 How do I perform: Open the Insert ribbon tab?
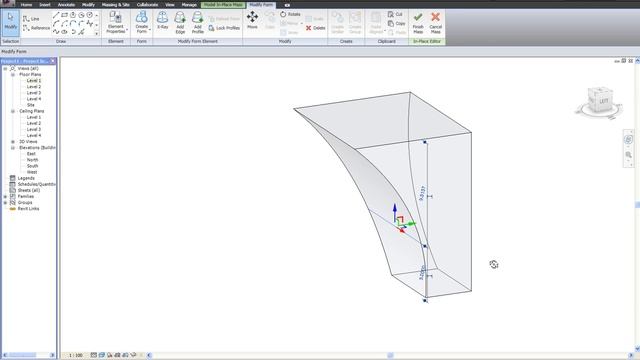45,4
